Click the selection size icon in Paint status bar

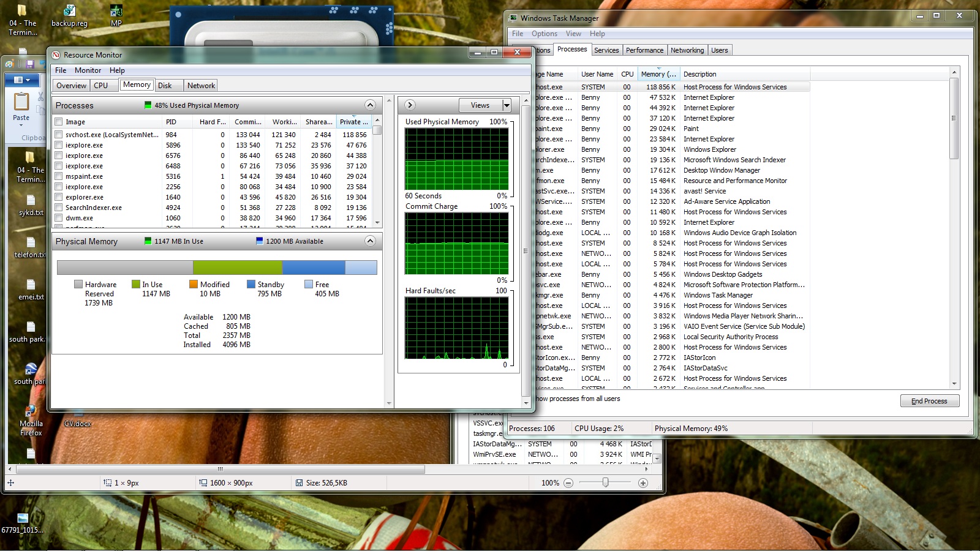click(x=108, y=483)
